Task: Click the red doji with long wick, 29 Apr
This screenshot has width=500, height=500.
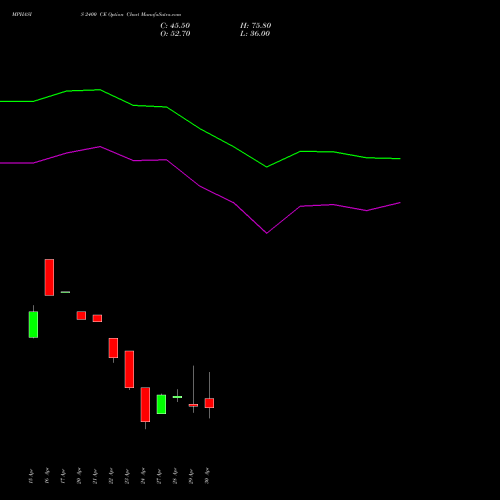Action: 193,405
